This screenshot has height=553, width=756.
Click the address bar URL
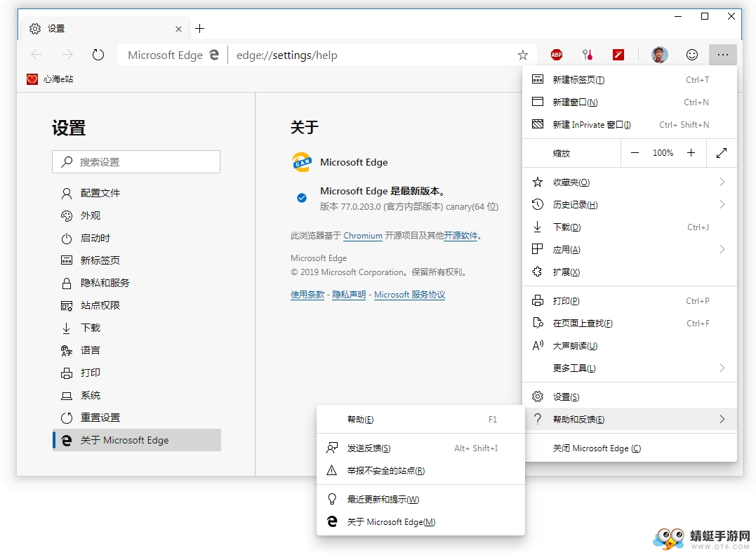287,55
